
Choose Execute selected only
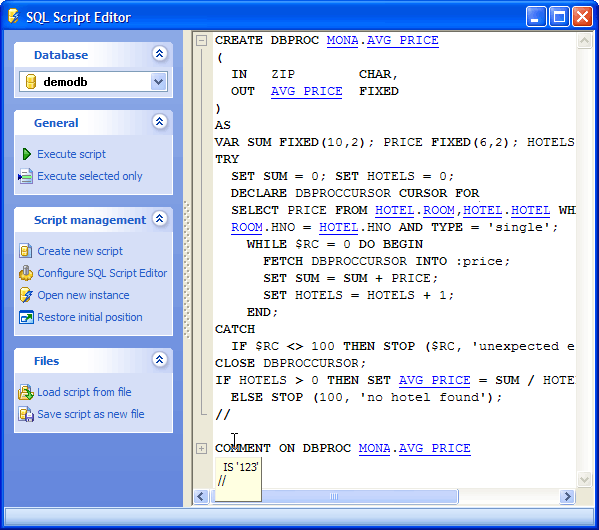[90, 177]
